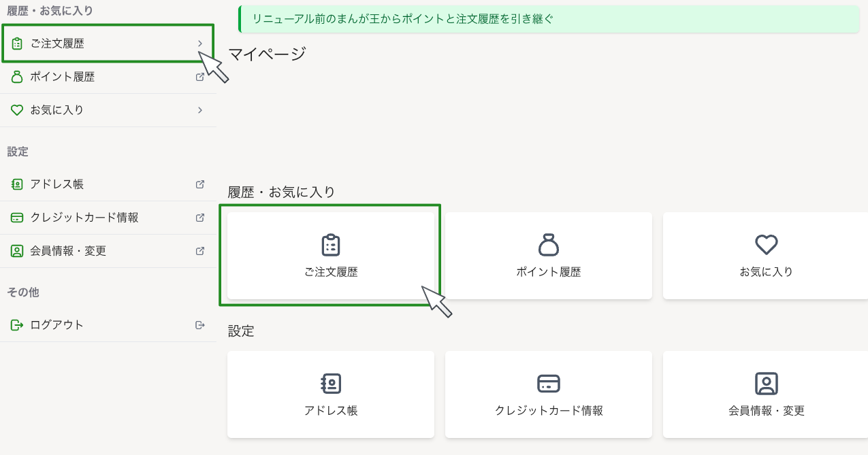Click the green points transfer banner link
Image resolution: width=868 pixels, height=455 pixels.
click(x=403, y=19)
